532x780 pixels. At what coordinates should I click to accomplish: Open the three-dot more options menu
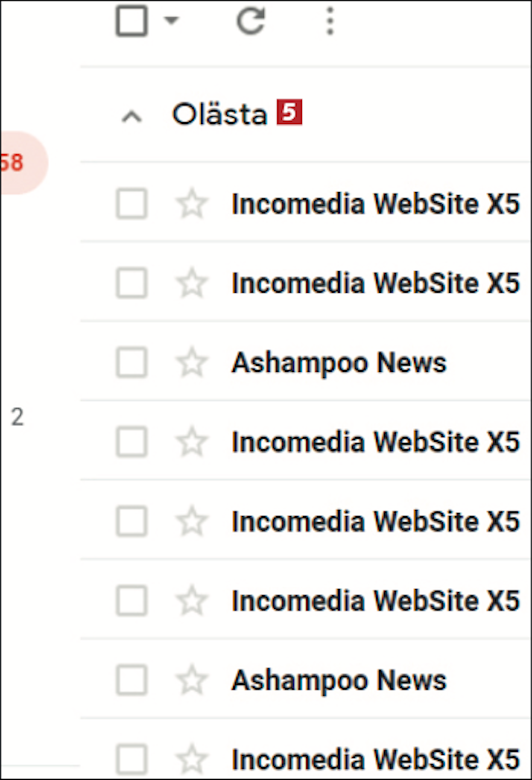coord(330,21)
